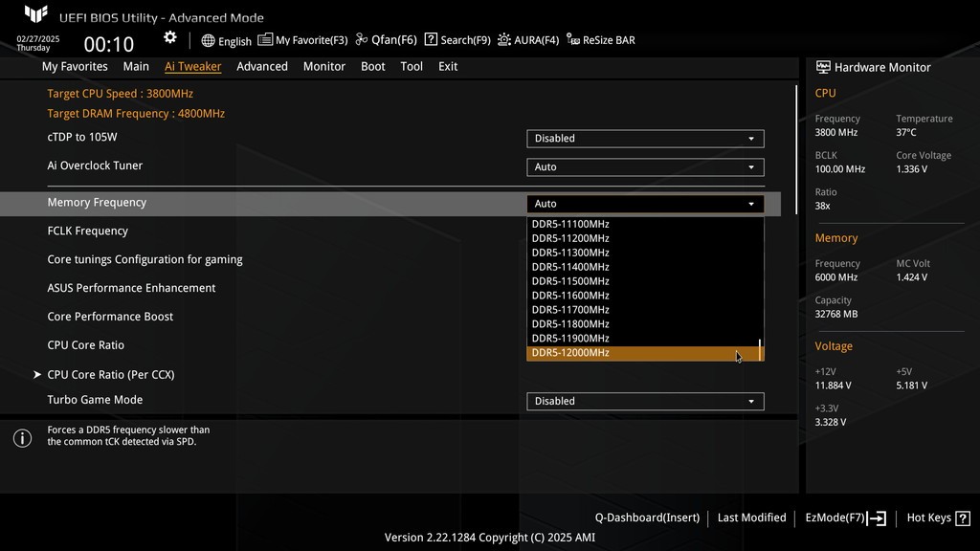This screenshot has width=980, height=551.
Task: Click the 00:10 clock display
Action: 109,44
